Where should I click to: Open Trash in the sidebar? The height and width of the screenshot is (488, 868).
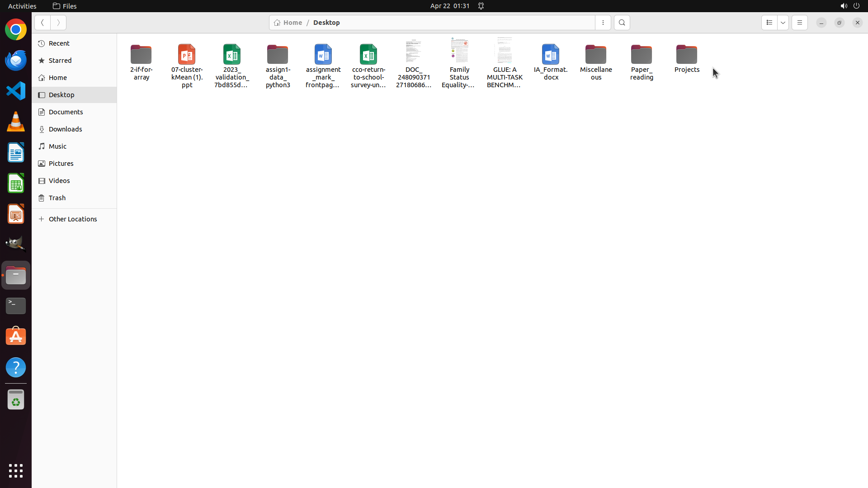click(x=57, y=198)
